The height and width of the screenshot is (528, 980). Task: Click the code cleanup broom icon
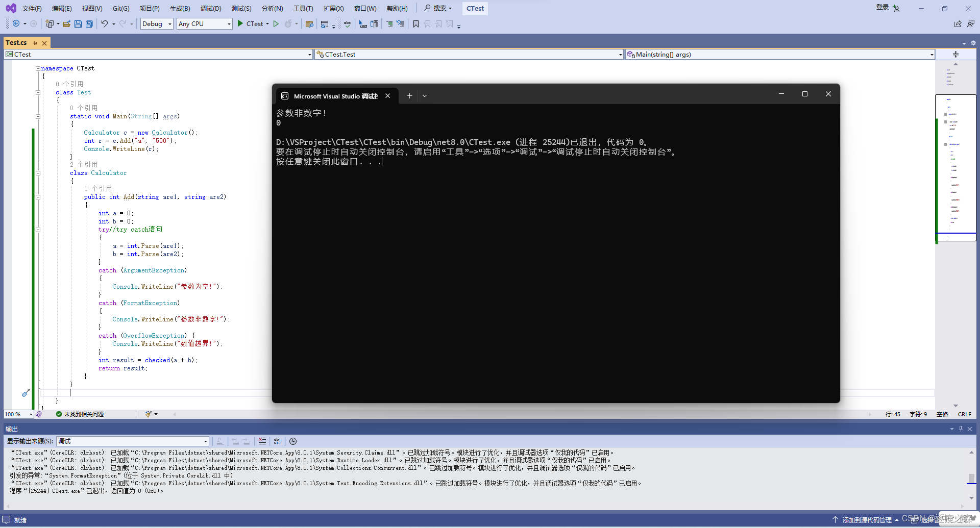pyautogui.click(x=149, y=414)
